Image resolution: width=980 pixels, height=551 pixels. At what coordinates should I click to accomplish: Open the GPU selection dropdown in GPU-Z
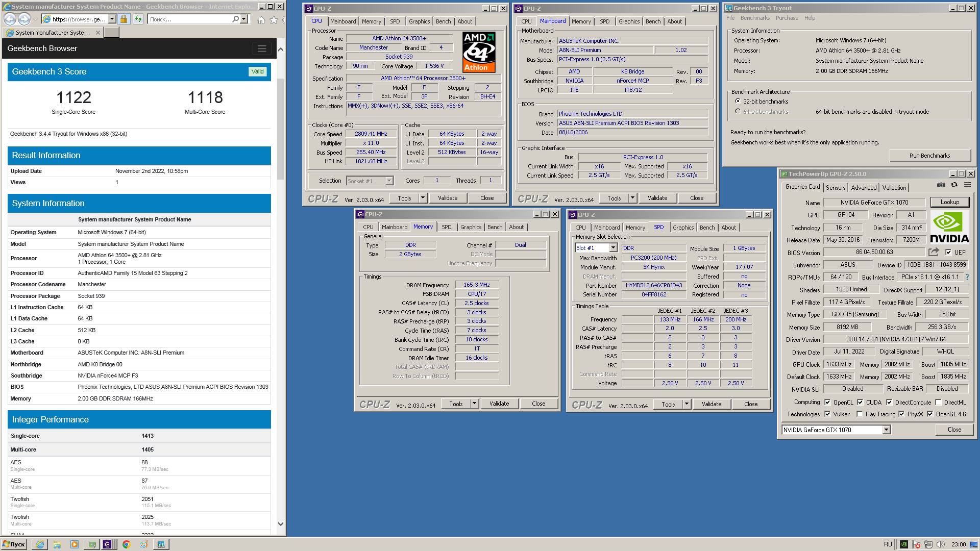[x=886, y=430]
